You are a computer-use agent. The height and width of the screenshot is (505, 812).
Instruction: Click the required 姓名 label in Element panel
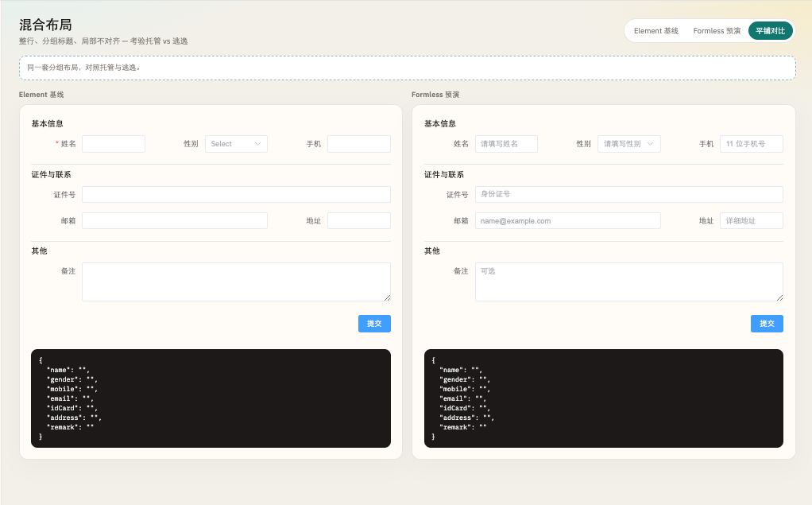66,144
